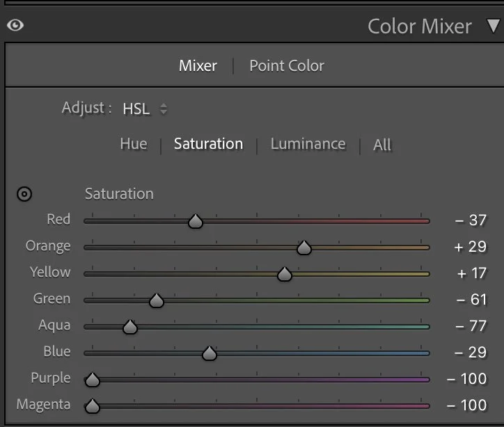Click the Color Mixer panel title
Viewport: 504px width, 427px height.
(x=420, y=26)
